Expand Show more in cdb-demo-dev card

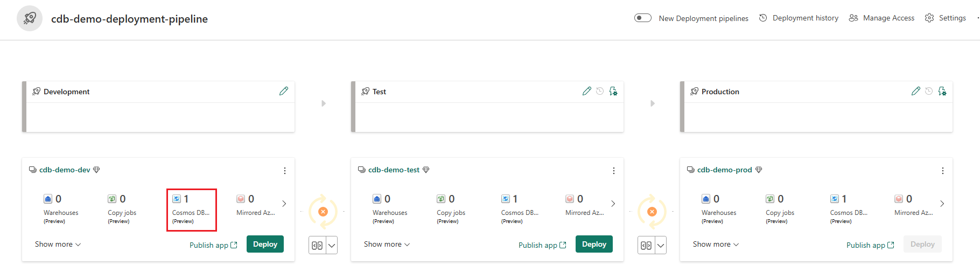pos(58,245)
